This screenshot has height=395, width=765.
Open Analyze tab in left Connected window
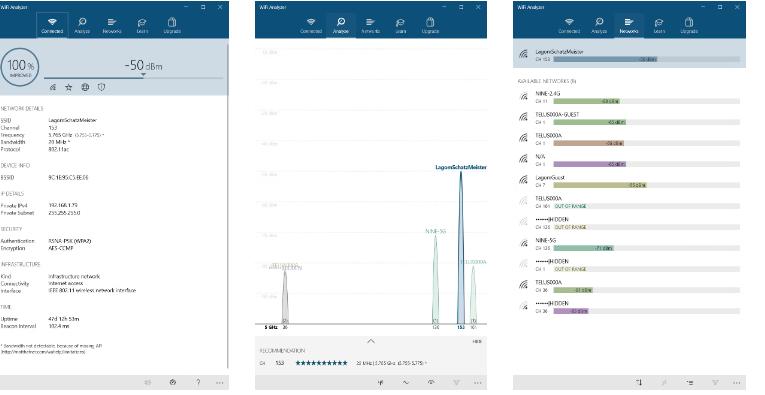pos(82,25)
